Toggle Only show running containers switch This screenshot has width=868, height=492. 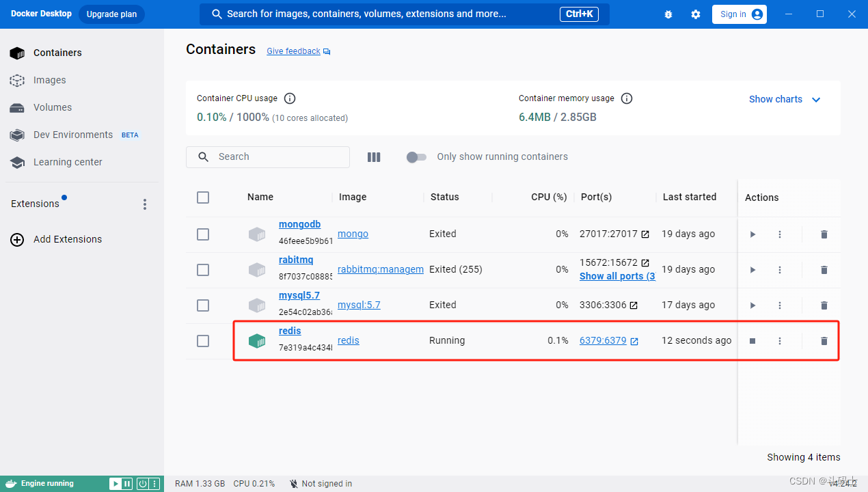click(x=416, y=157)
